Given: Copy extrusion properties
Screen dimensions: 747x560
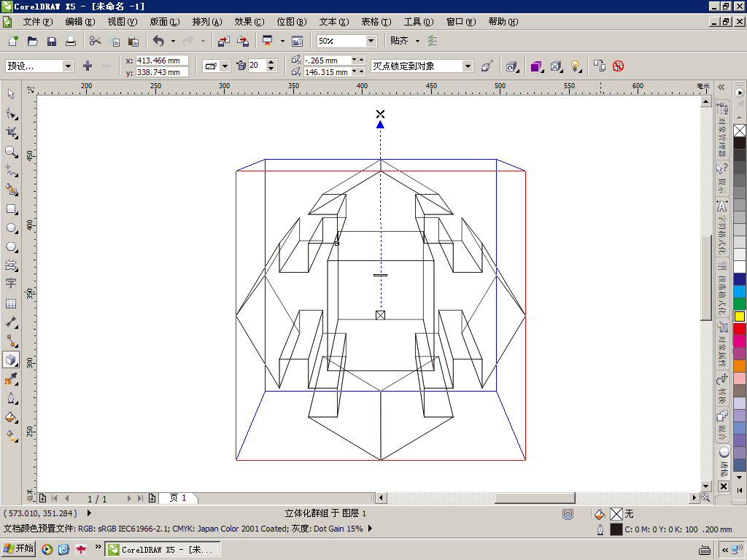Looking at the screenshot, I should click(x=600, y=66).
